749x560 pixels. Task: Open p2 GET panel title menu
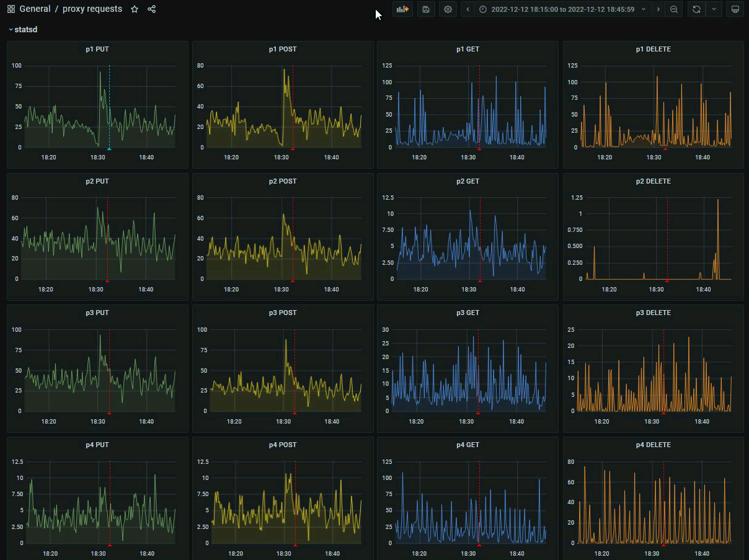(468, 181)
